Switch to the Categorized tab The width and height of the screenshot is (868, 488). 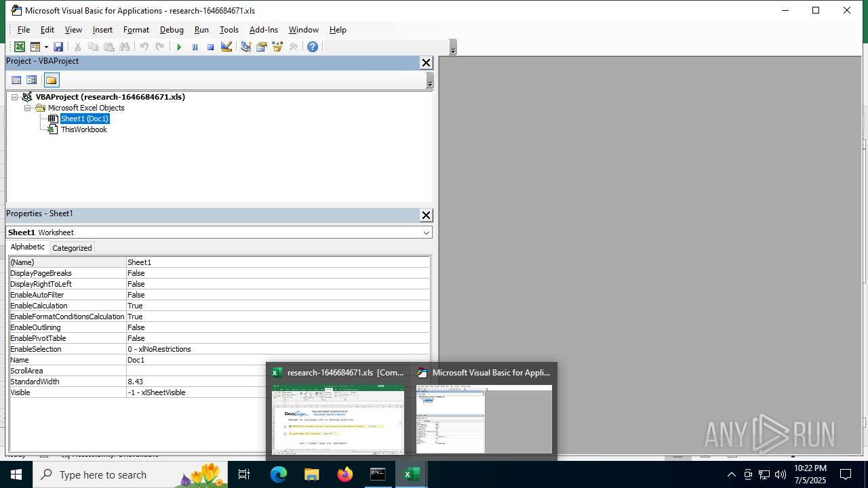point(72,248)
